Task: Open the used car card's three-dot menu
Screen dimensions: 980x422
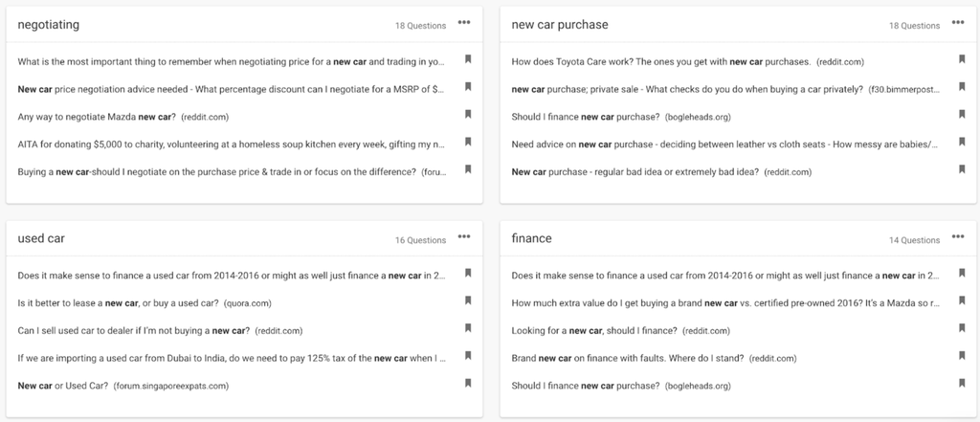Action: point(464,237)
